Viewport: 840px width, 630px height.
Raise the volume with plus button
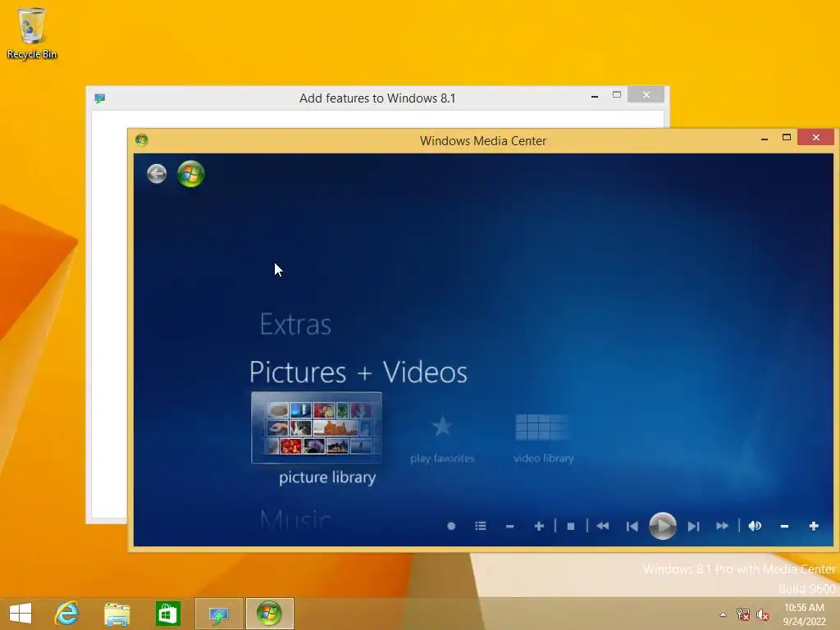(x=814, y=526)
